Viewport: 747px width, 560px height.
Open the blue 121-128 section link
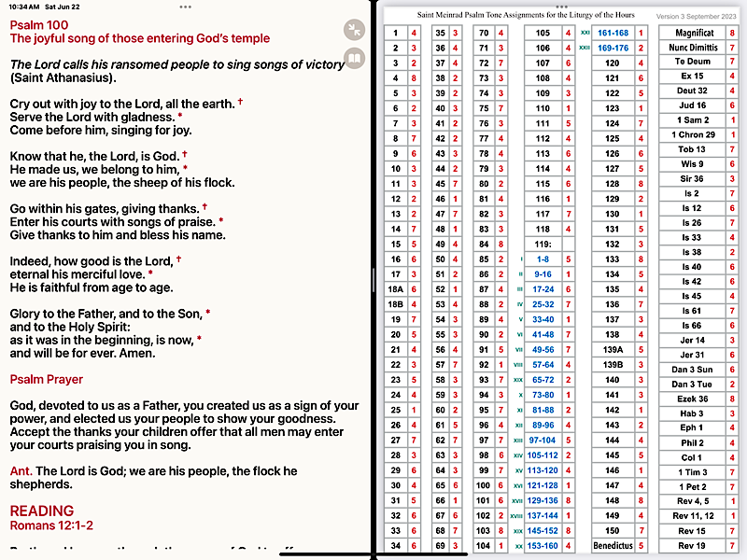coord(543,485)
